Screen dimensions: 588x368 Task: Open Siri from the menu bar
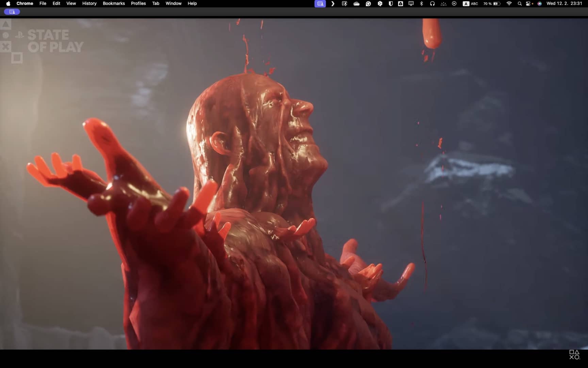539,3
